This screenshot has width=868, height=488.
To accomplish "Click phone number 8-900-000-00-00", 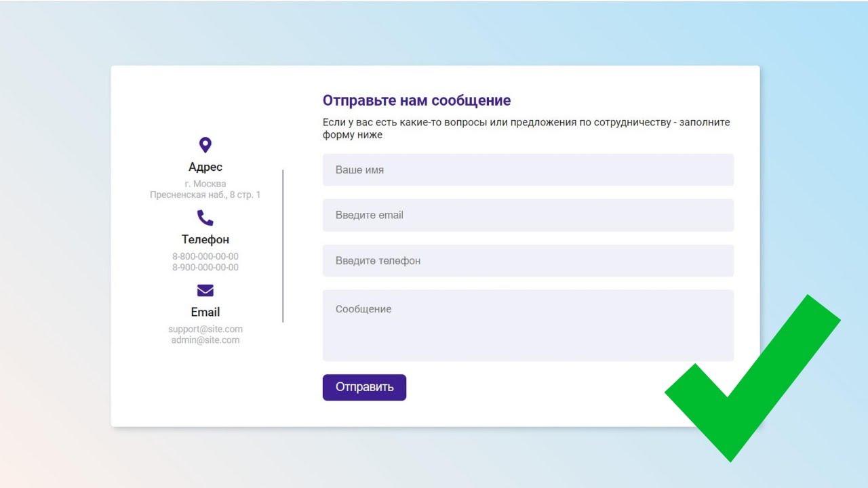I will click(x=205, y=267).
